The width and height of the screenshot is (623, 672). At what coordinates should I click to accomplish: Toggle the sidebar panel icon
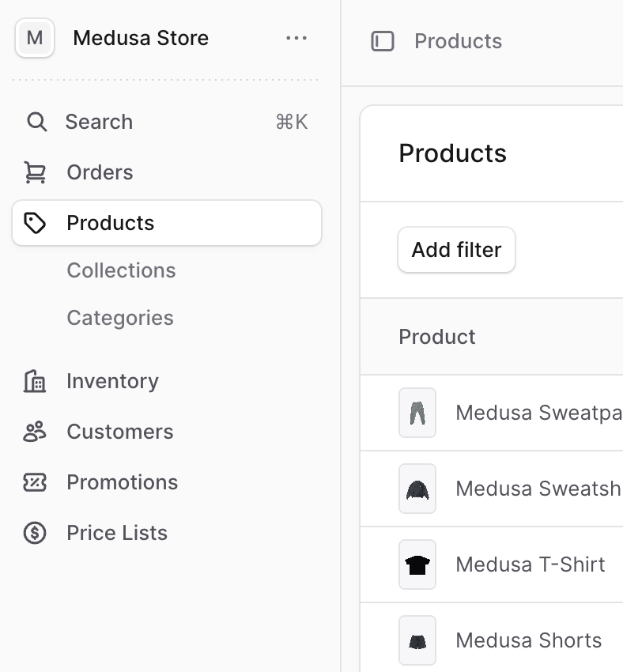click(383, 41)
